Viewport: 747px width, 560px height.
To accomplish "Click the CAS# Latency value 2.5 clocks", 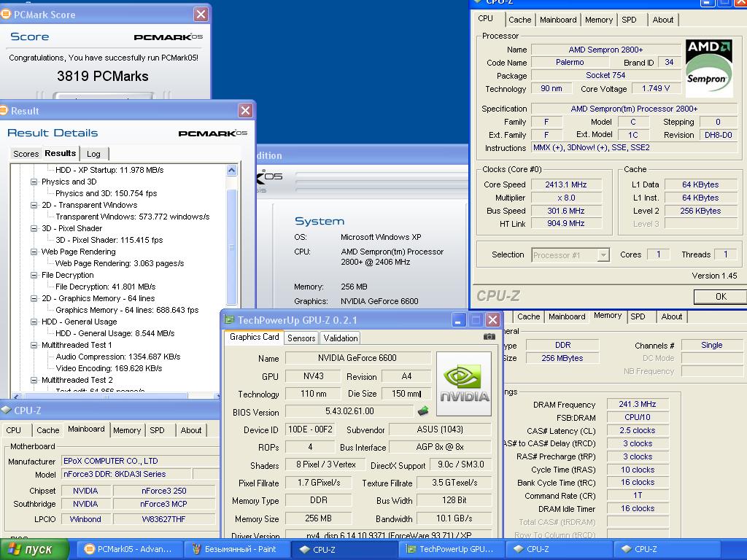I will [x=638, y=430].
